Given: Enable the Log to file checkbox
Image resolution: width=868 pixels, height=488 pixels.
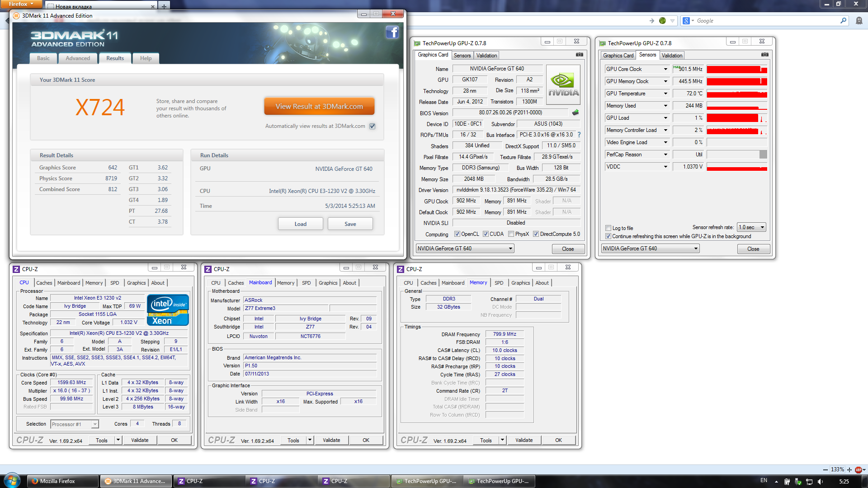Looking at the screenshot, I should click(x=608, y=228).
